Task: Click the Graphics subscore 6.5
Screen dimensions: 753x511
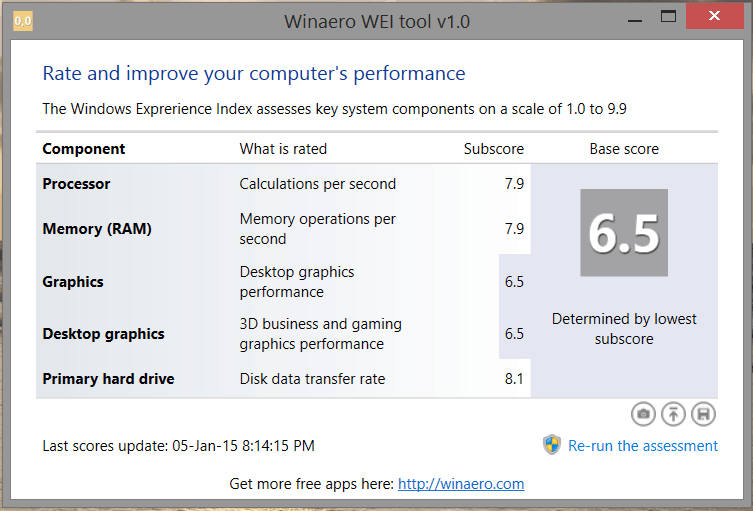Action: coord(514,282)
